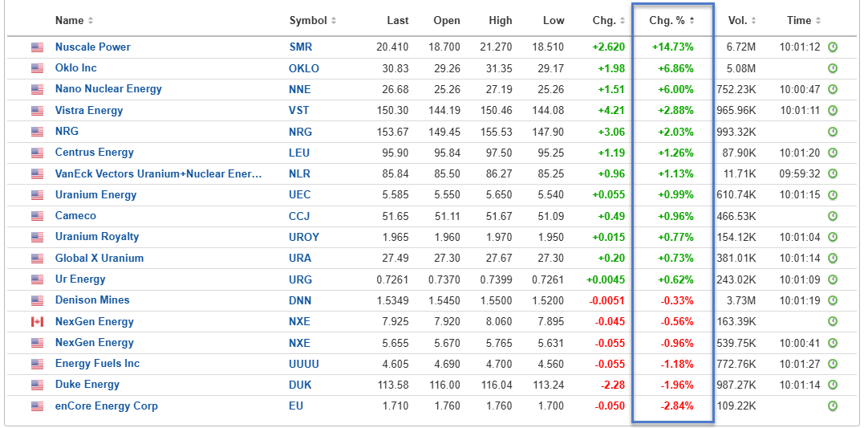Viewport: 868px width, 428px height.
Task: Click the US flag beside Denison Mines
Action: pos(37,300)
